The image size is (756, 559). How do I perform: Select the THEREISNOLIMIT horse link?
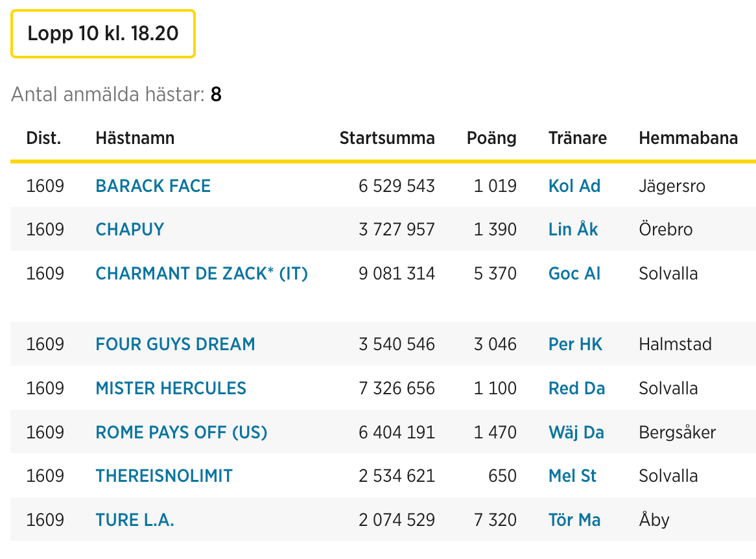click(x=164, y=476)
